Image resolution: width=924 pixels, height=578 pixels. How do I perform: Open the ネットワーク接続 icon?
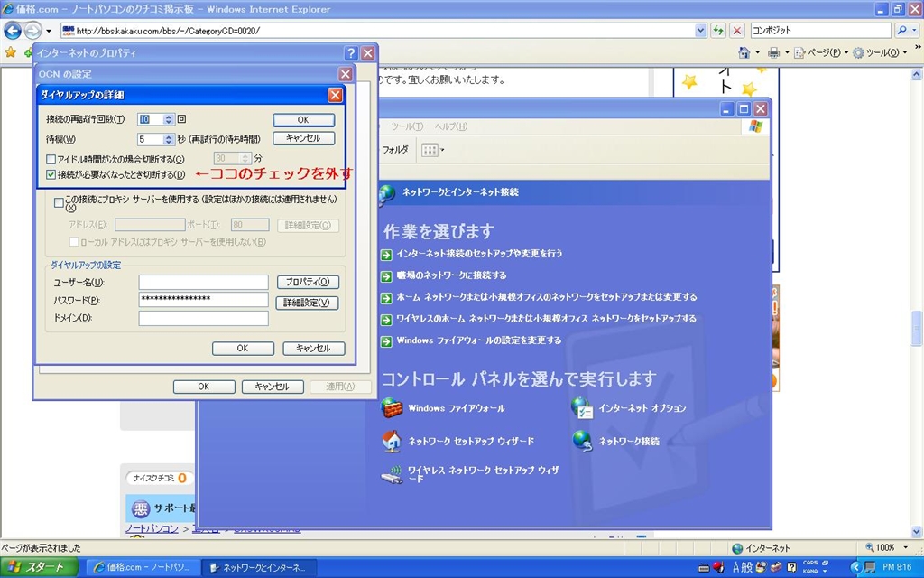point(582,441)
